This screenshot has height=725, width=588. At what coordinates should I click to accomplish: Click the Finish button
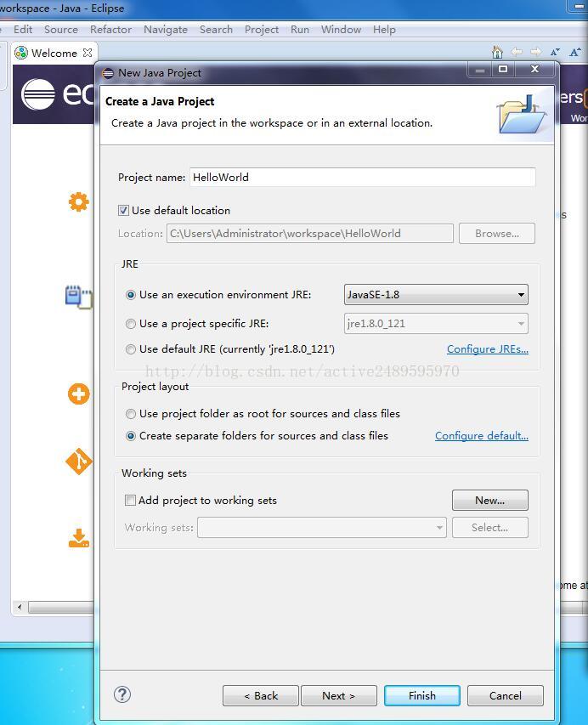(x=422, y=695)
